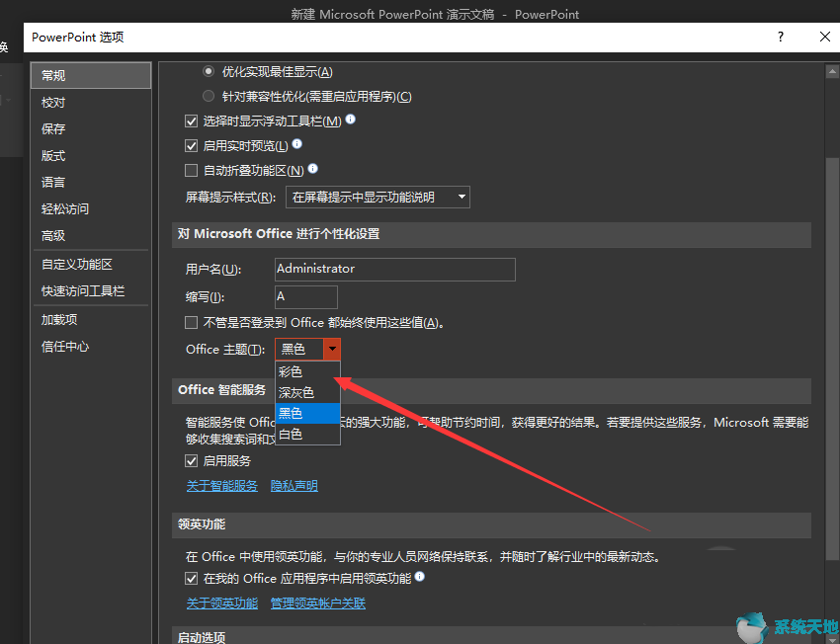Uncheck 选择时显示浮动工具栏 checkbox
840x644 pixels.
pos(192,121)
